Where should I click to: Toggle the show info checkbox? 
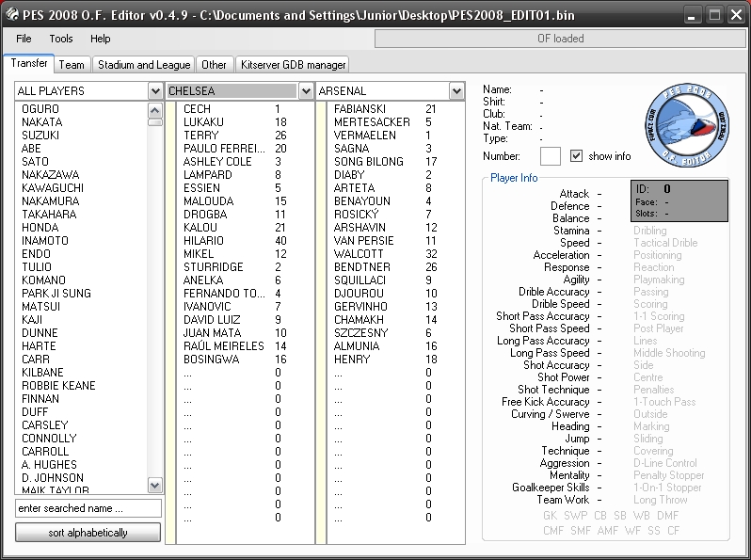(576, 156)
